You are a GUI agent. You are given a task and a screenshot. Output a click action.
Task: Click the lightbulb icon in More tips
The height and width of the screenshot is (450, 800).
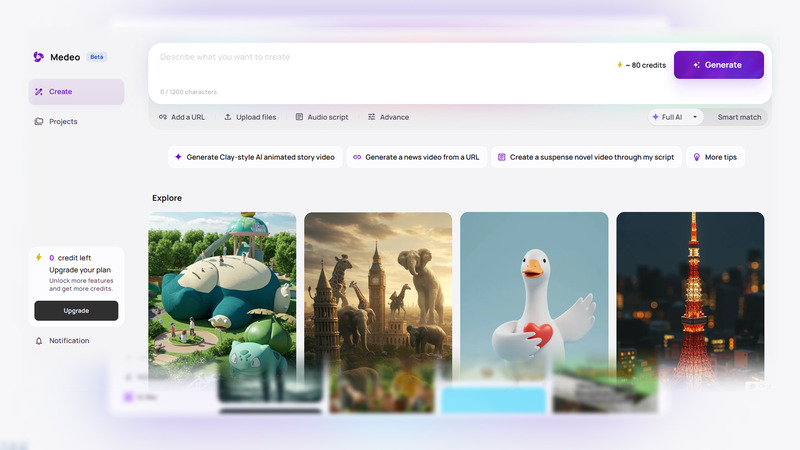696,157
